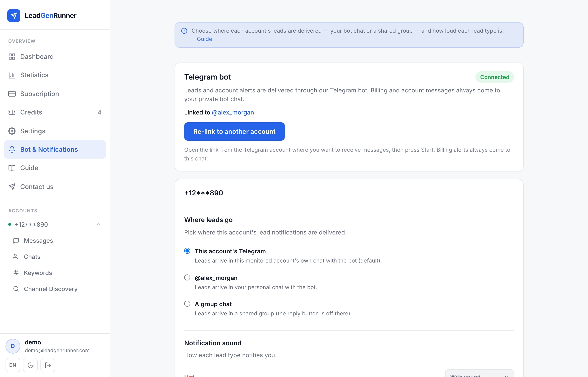
Task: Navigate to Settings
Action: click(x=55, y=131)
